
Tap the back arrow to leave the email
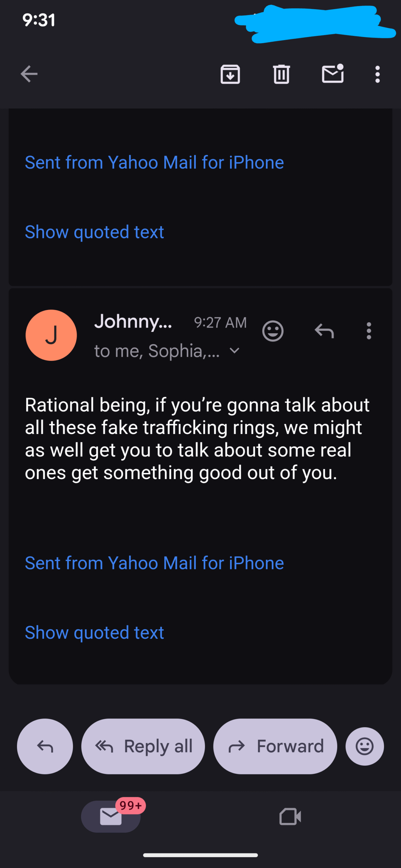(29, 74)
